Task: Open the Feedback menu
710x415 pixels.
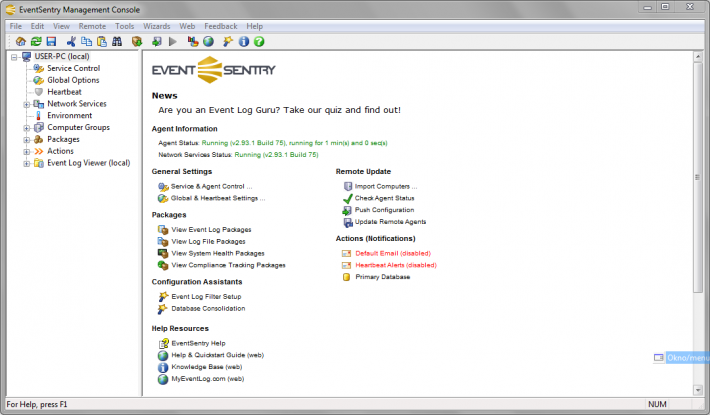Action: (221, 26)
